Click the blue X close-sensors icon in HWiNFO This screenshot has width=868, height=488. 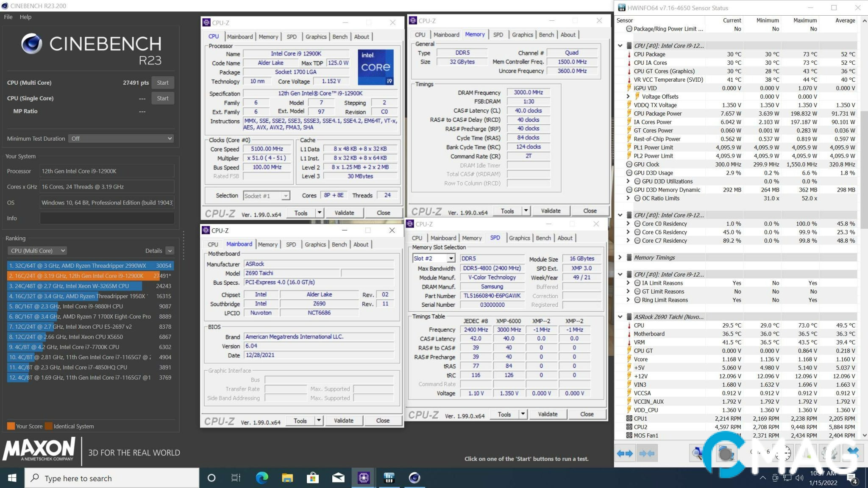853,452
